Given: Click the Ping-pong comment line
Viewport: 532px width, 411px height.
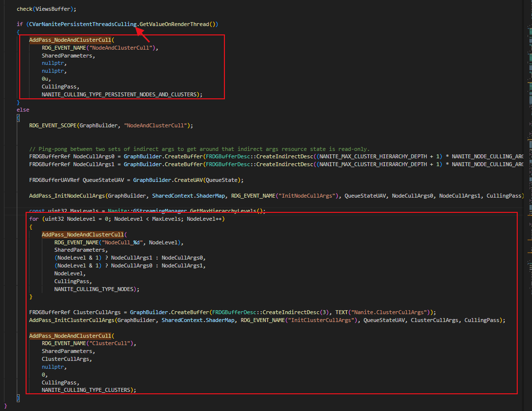Looking at the screenshot, I should click(197, 149).
